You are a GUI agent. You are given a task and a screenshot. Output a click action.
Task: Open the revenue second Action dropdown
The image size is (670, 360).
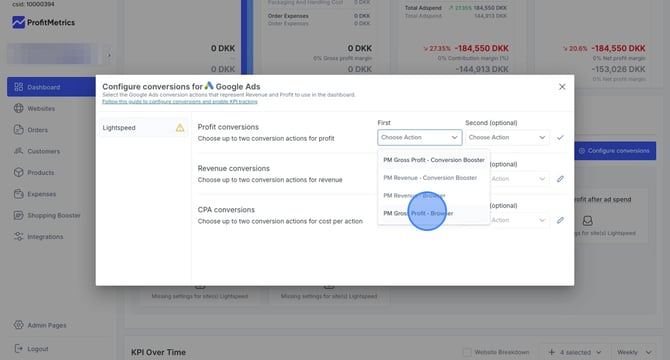tap(520, 179)
